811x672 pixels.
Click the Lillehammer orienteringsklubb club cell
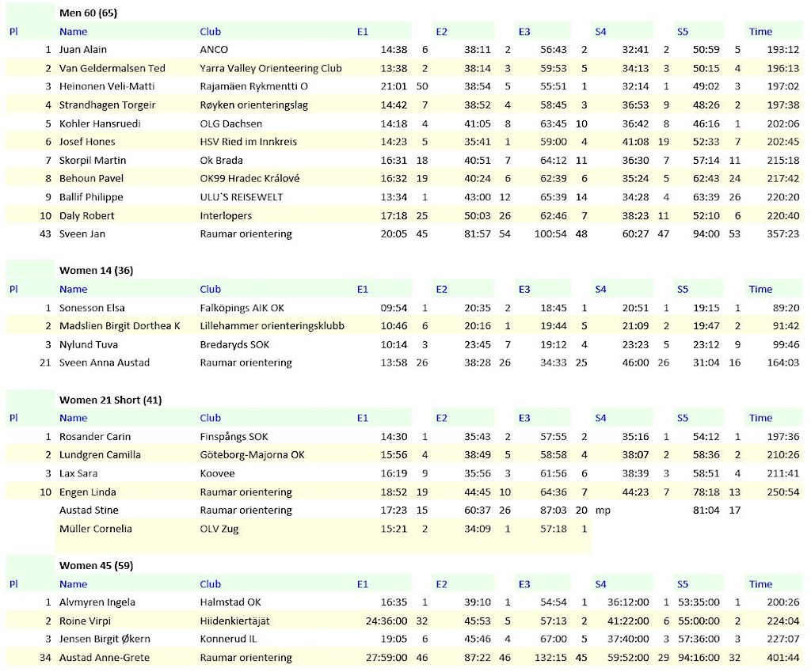click(272, 326)
